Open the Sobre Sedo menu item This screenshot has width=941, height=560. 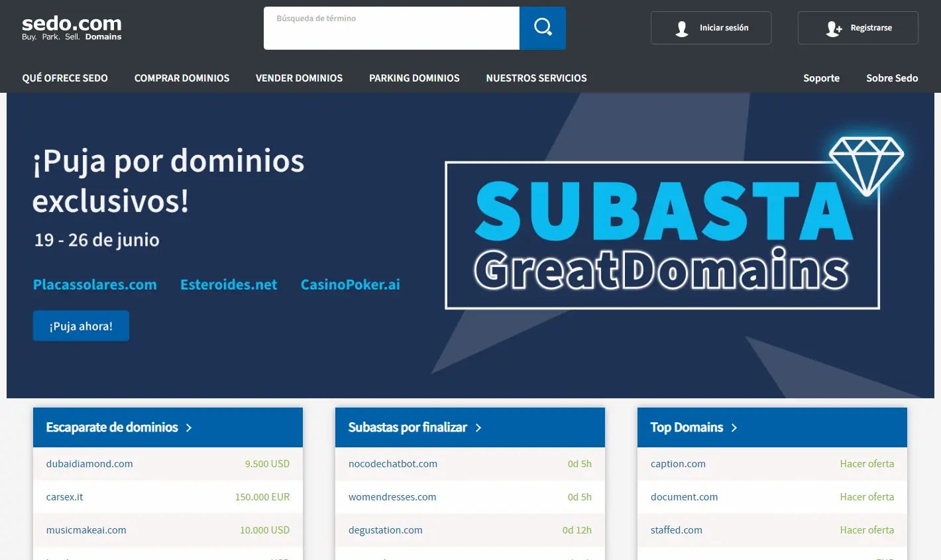pos(892,78)
